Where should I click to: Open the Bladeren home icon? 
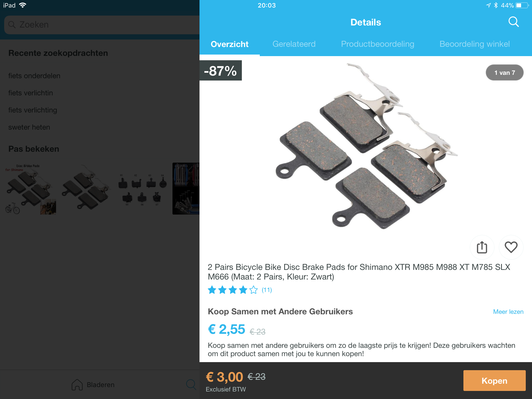pyautogui.click(x=77, y=385)
